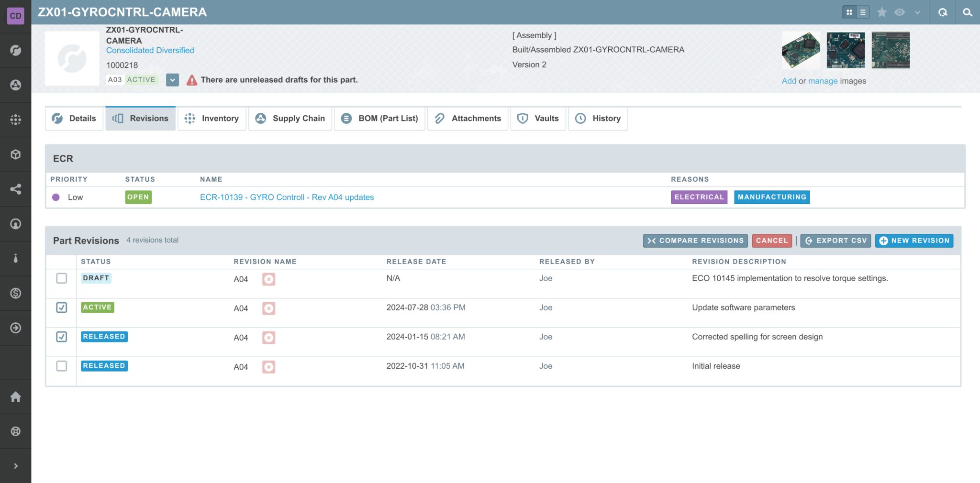Click the dollar/pricing icon in the sidebar
980x483 pixels.
click(16, 293)
